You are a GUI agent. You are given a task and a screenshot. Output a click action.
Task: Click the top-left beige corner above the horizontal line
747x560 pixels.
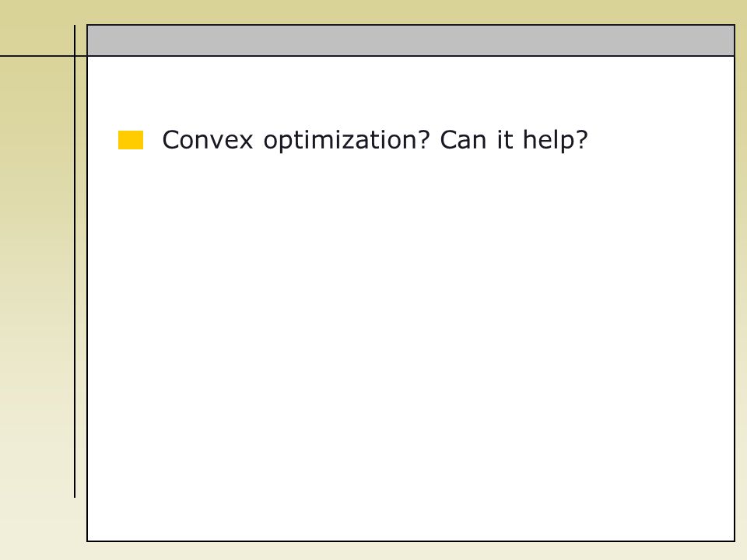click(x=37, y=28)
